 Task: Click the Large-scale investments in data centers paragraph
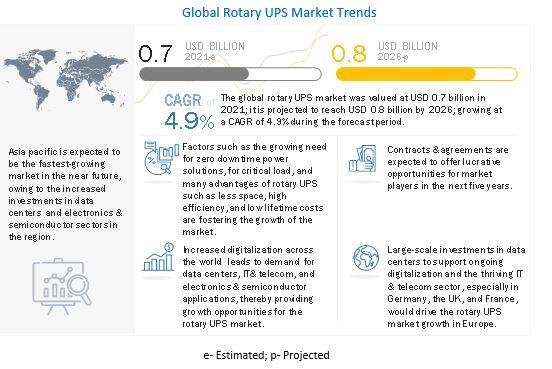456,286
